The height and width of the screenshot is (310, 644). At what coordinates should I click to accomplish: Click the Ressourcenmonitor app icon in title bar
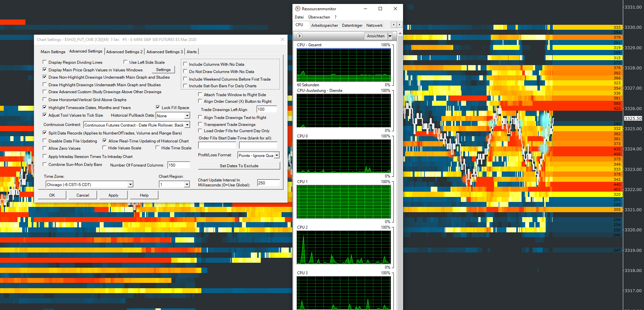click(x=298, y=9)
